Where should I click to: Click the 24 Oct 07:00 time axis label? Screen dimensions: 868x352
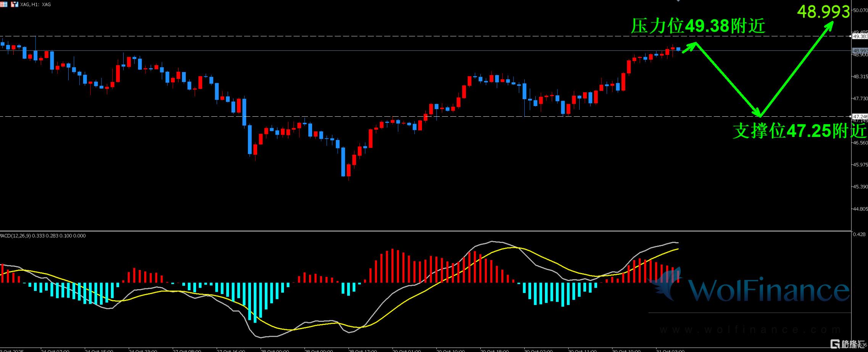55,350
